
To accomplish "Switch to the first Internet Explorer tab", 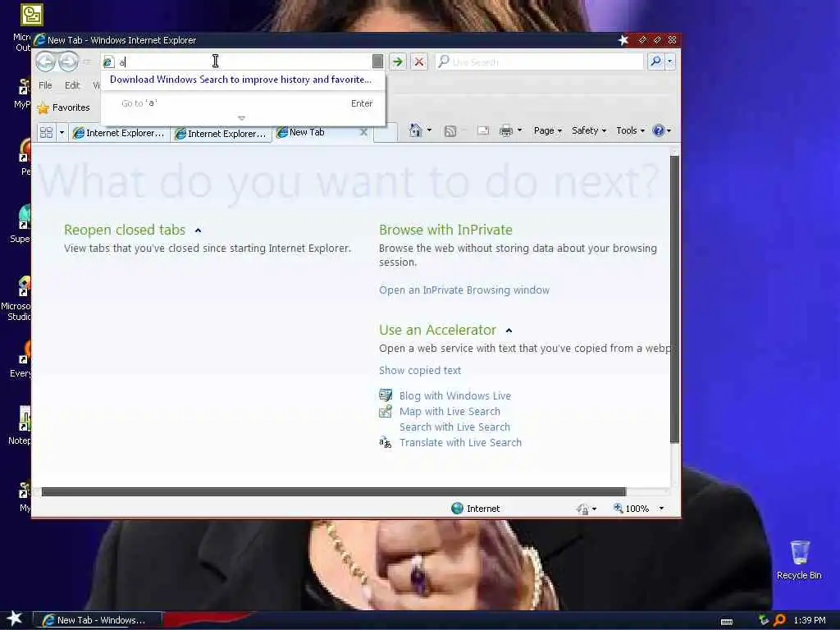I will coord(120,133).
